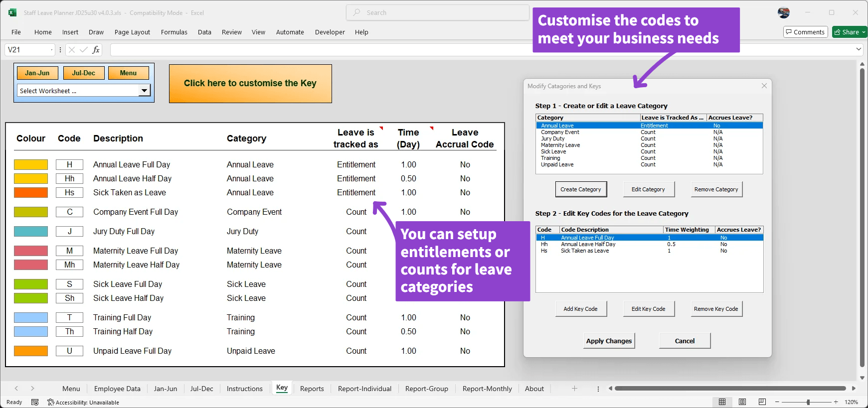Click here to customise the Key button

point(250,83)
